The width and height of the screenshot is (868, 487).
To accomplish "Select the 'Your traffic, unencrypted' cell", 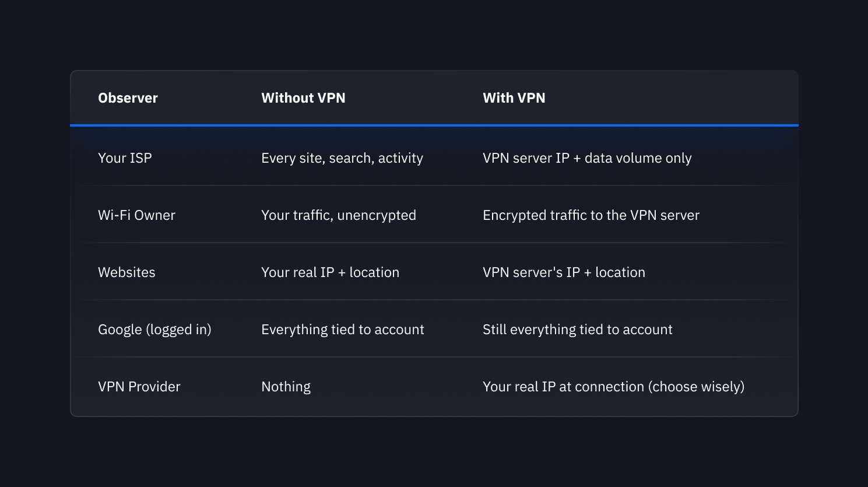I will (339, 215).
